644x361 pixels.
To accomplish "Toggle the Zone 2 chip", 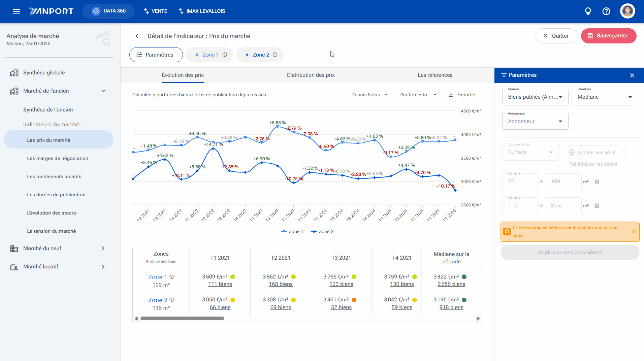I will coord(260,55).
